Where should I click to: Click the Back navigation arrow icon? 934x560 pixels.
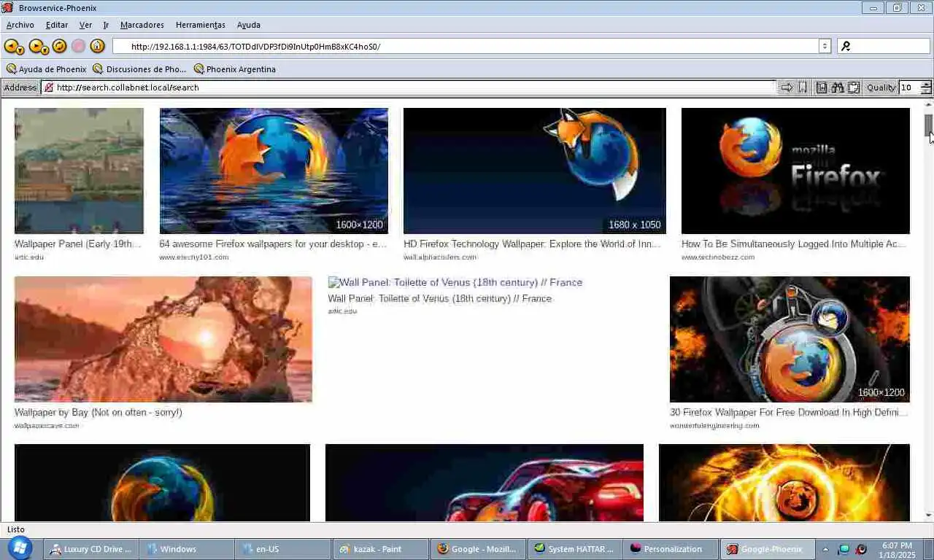(x=11, y=46)
